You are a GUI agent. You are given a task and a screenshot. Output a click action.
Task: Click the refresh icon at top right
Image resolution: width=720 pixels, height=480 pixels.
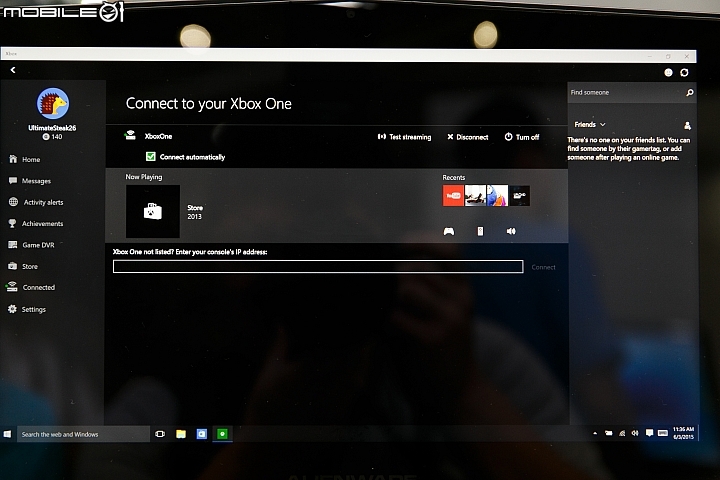(x=684, y=73)
